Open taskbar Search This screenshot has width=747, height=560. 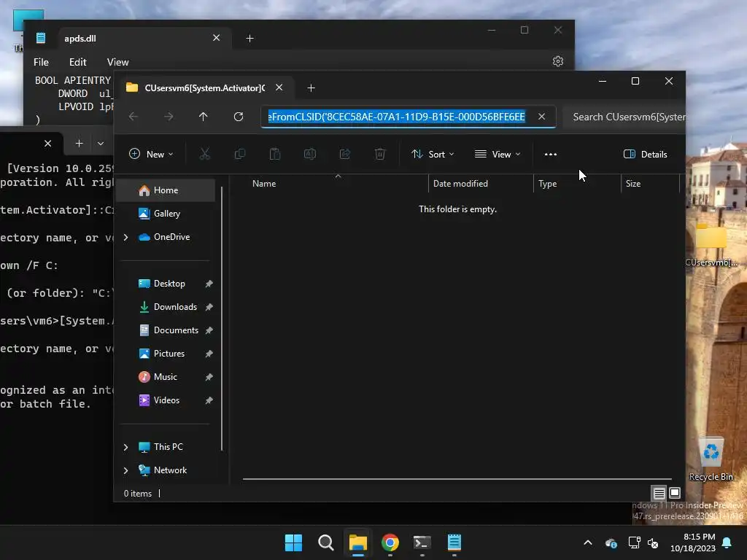point(326,542)
